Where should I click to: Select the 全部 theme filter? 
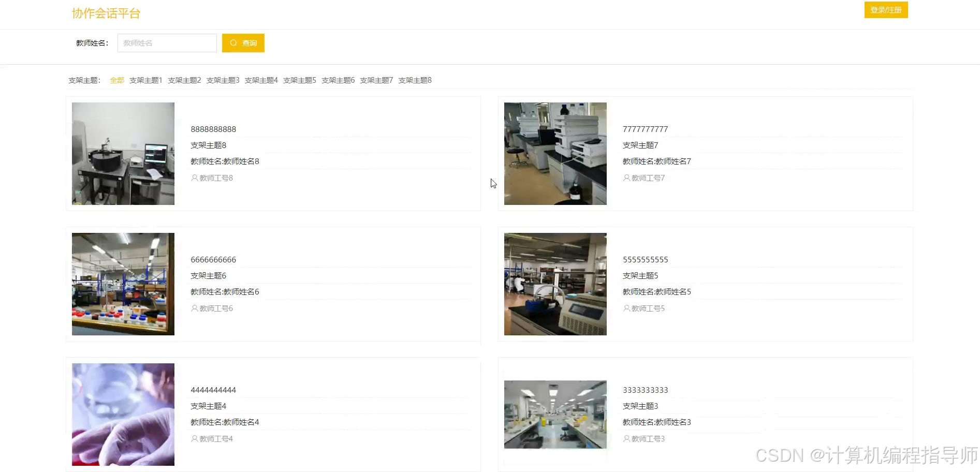pos(117,80)
